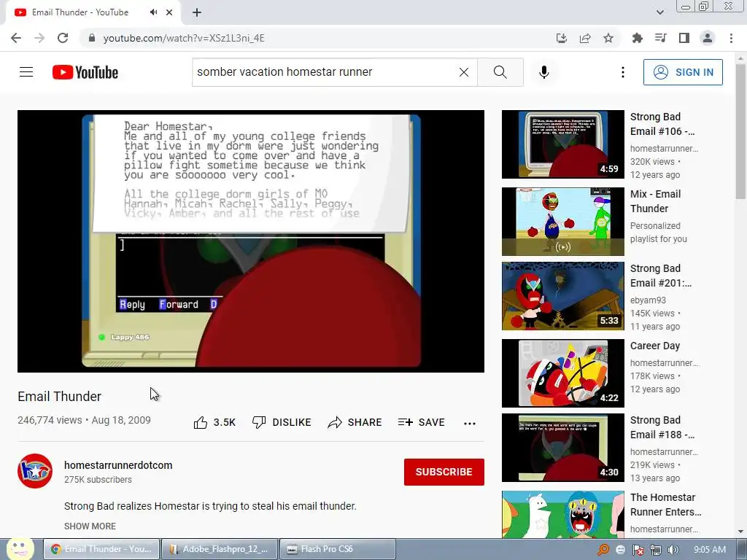
Task: Close the Email Thunder tab
Action: click(169, 12)
